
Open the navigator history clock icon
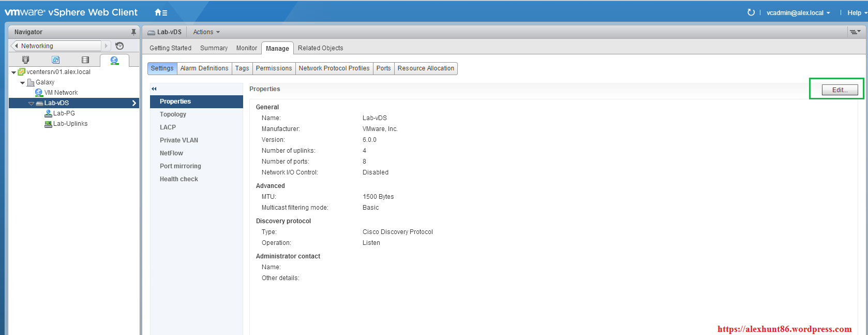pos(119,46)
